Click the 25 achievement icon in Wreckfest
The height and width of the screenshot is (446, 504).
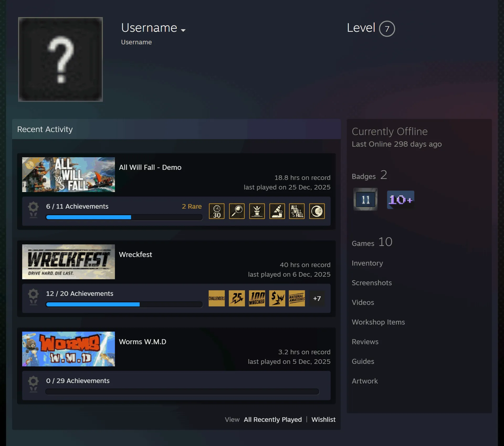tap(237, 298)
